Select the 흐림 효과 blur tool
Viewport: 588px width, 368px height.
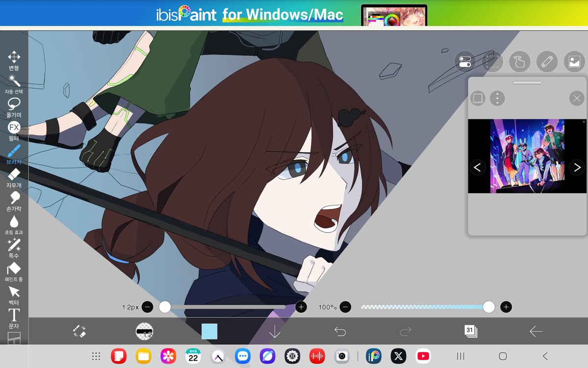[x=14, y=225]
